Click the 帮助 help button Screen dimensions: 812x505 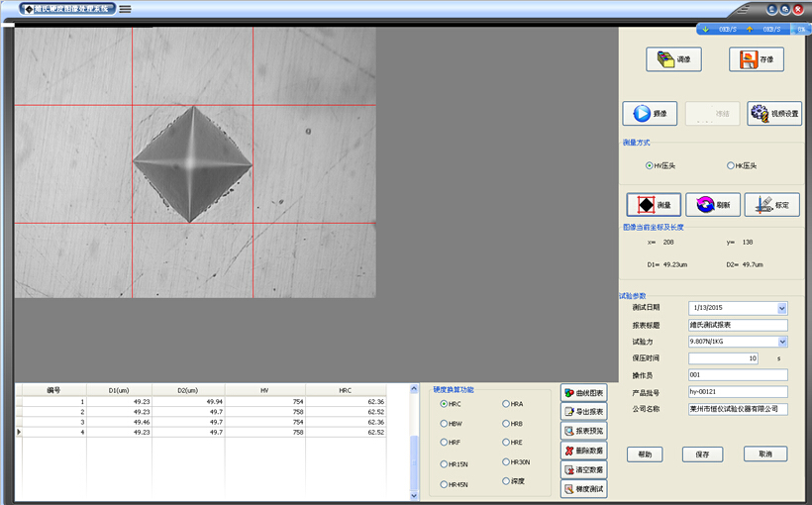click(645, 454)
